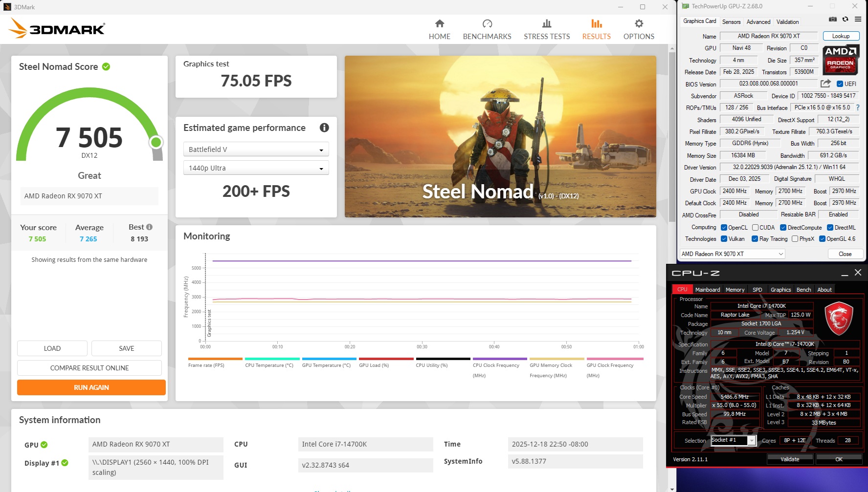Click the SAVE button in 3DMark
The height and width of the screenshot is (492, 868).
point(126,348)
